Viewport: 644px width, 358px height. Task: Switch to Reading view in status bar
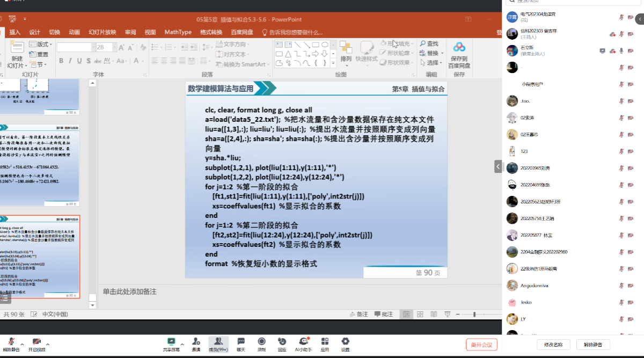point(434,314)
